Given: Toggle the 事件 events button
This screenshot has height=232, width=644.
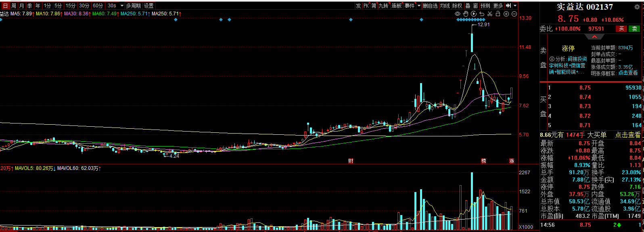Looking at the screenshot, I should (x=410, y=6).
